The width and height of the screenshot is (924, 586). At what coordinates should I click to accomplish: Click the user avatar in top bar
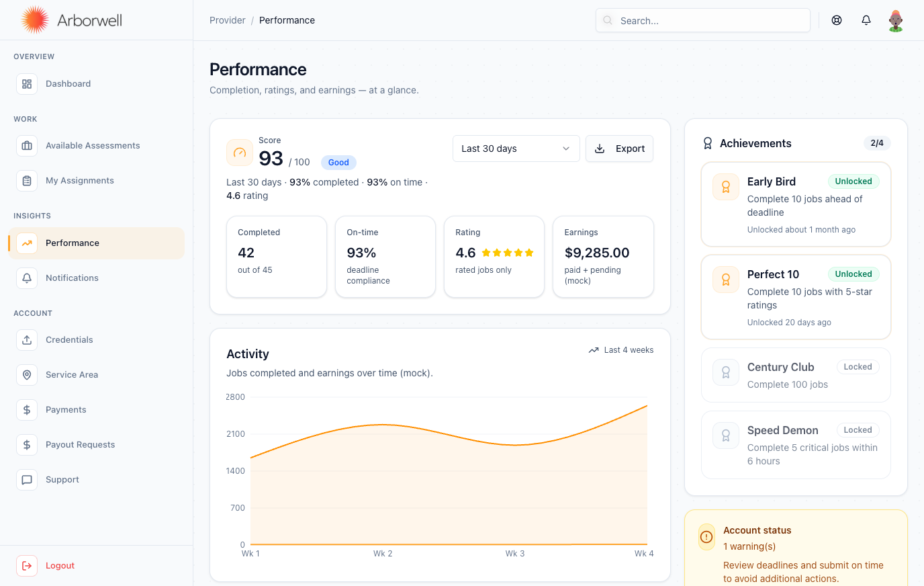coord(895,20)
